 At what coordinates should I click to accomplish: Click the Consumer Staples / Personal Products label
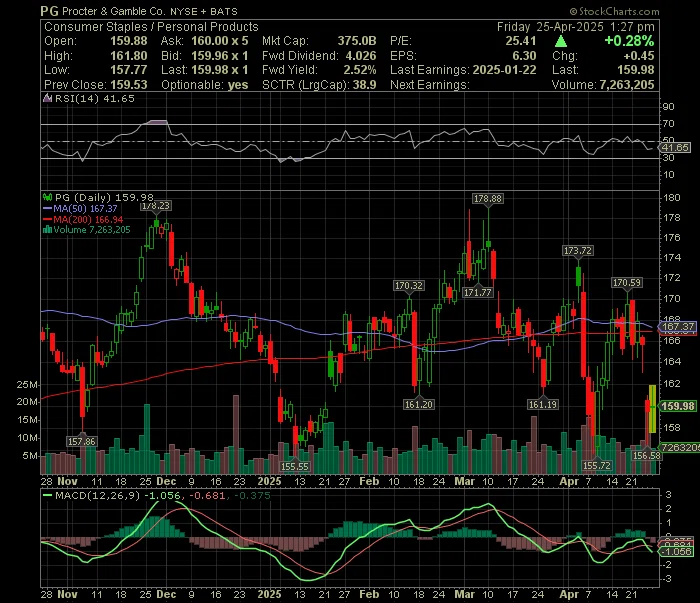(151, 27)
